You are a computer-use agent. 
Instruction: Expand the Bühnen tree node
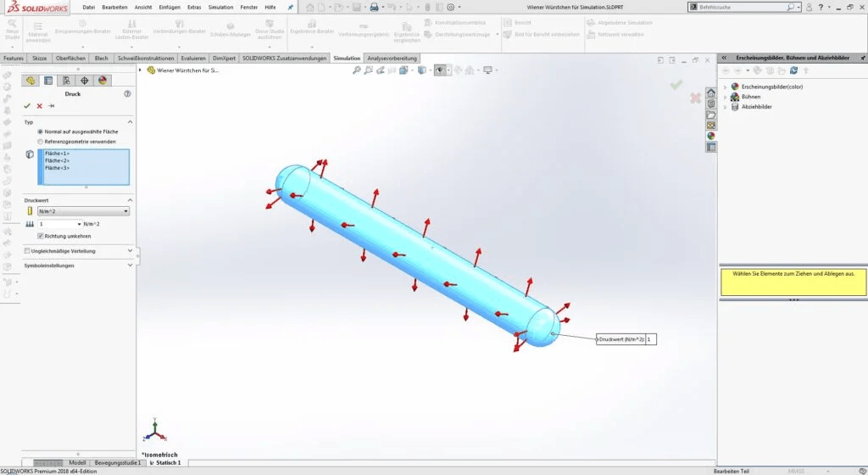click(725, 97)
